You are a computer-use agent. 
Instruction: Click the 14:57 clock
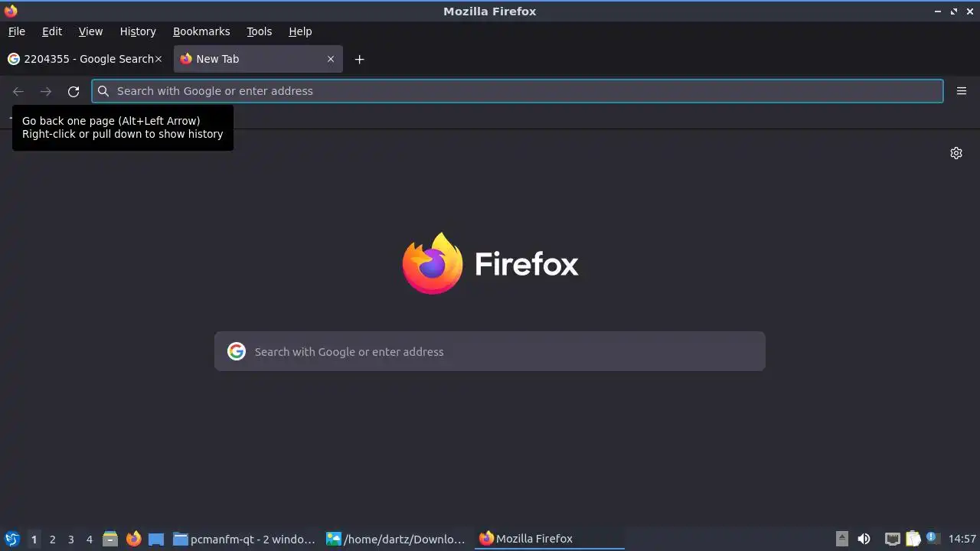(962, 539)
